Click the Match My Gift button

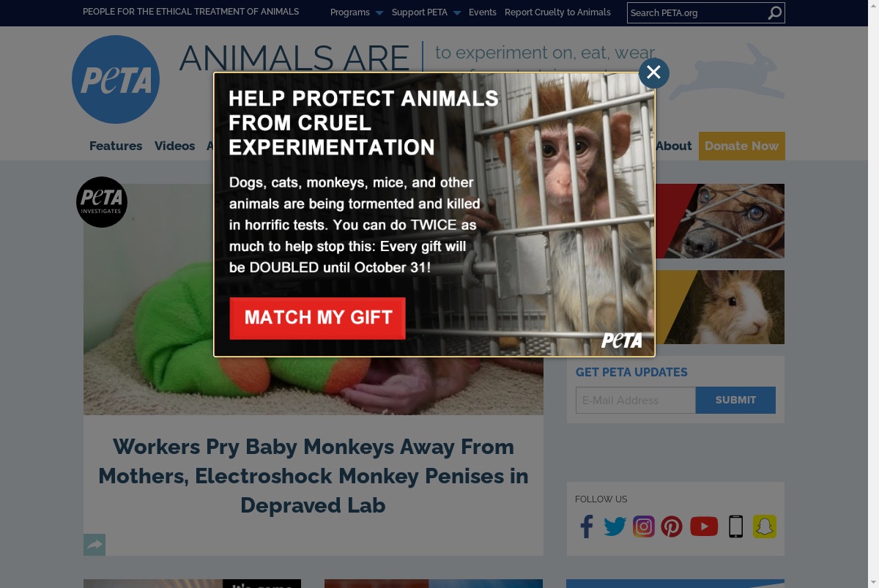point(317,318)
